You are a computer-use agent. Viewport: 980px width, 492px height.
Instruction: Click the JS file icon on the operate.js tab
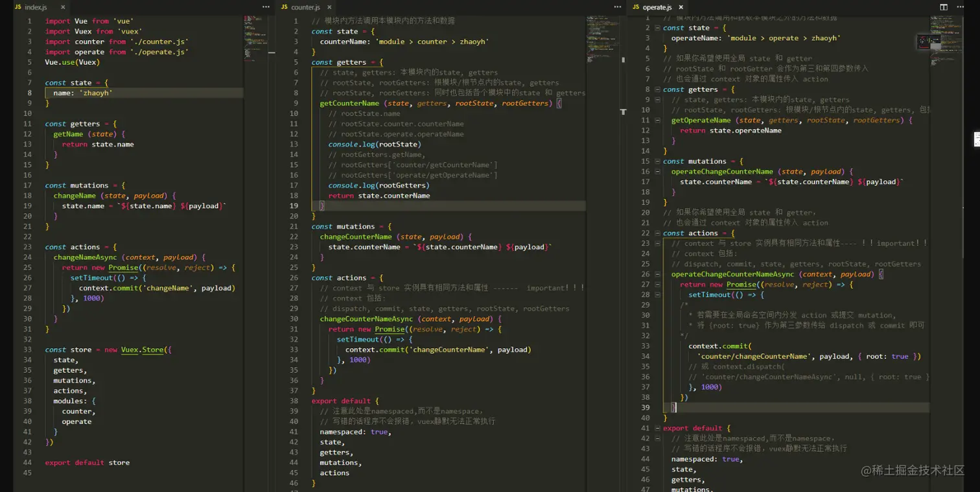(636, 7)
